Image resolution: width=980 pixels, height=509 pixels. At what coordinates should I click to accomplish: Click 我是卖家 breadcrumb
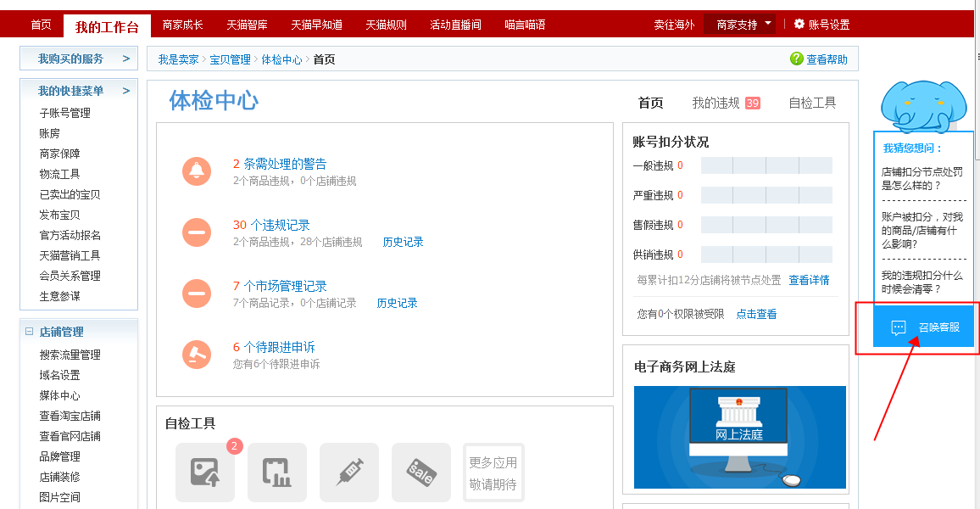(178, 59)
